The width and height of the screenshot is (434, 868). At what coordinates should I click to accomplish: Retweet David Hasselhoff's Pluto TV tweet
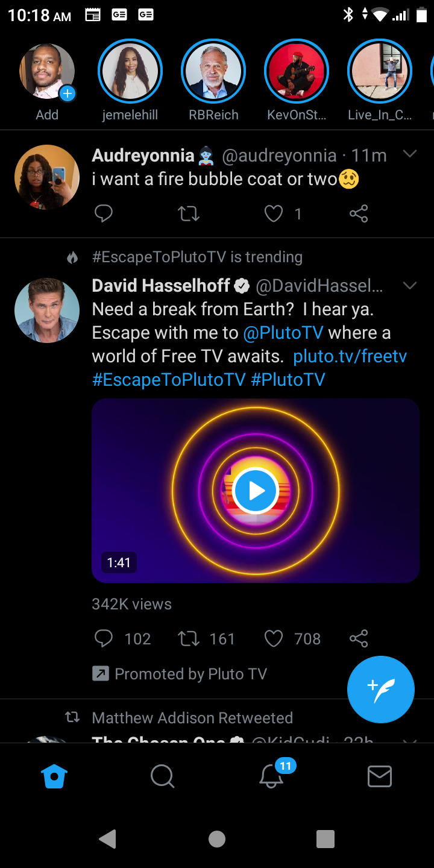[189, 639]
